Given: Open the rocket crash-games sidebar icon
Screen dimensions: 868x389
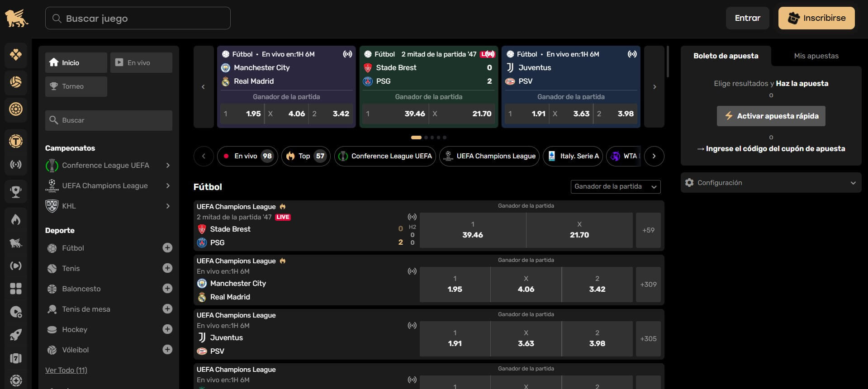Looking at the screenshot, I should click(x=16, y=335).
